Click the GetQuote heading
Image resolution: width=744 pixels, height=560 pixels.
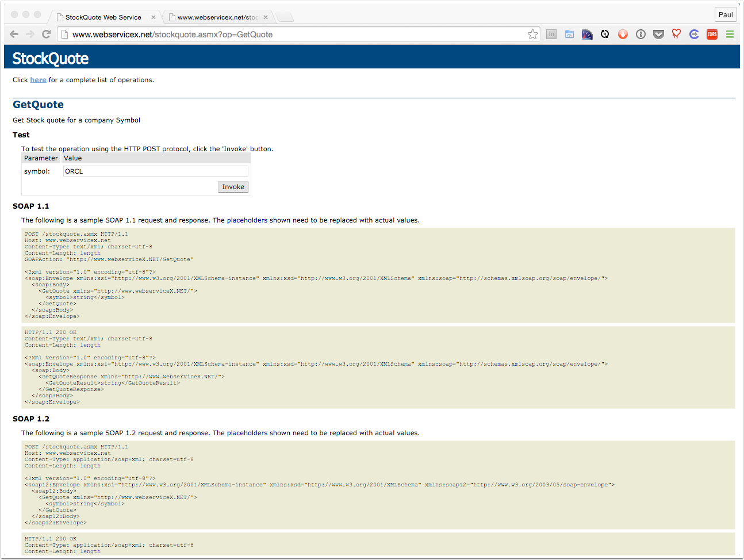[38, 105]
